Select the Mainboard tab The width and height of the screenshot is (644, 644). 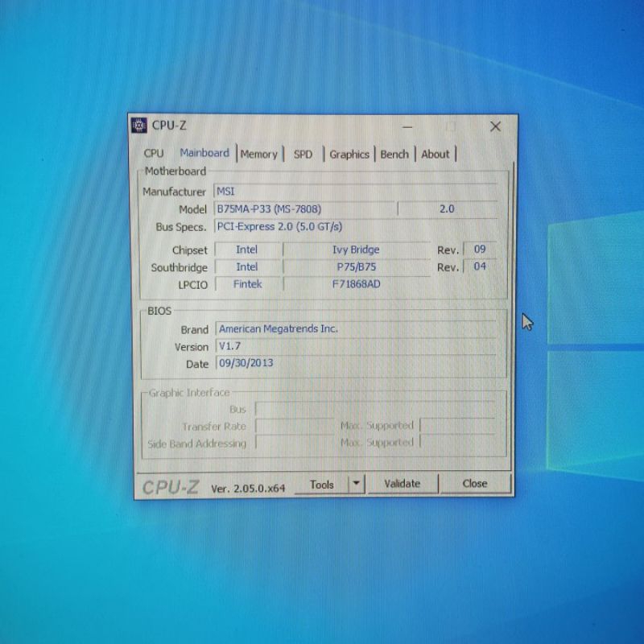click(204, 153)
